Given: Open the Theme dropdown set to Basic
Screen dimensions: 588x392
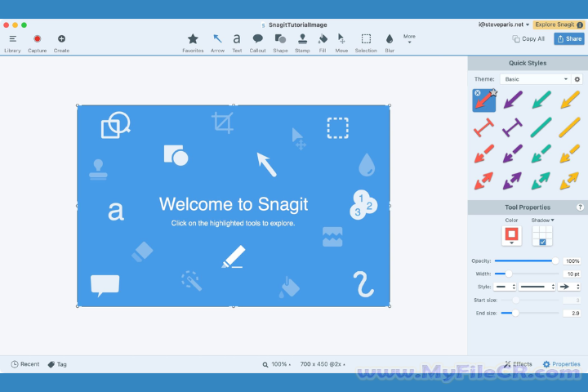Looking at the screenshot, I should point(535,79).
